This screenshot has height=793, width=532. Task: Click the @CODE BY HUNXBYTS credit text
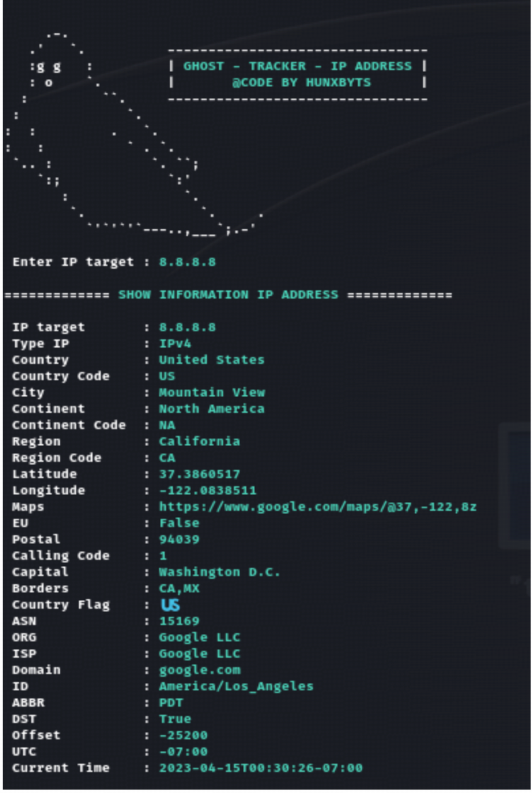tap(301, 82)
